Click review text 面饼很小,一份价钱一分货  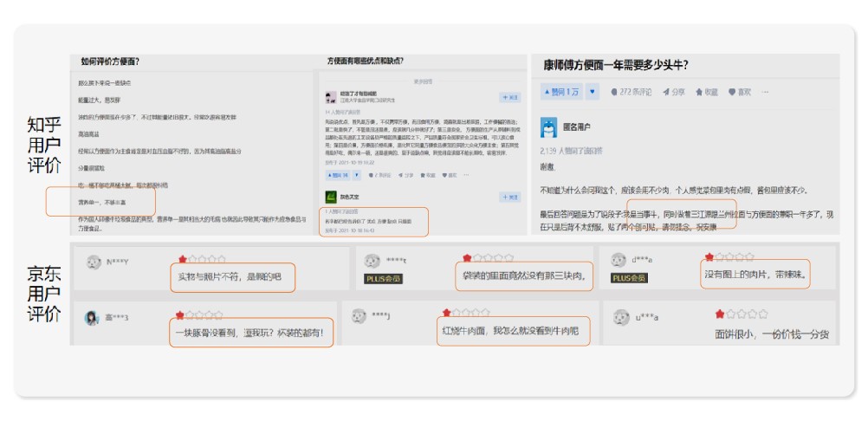[772, 334]
